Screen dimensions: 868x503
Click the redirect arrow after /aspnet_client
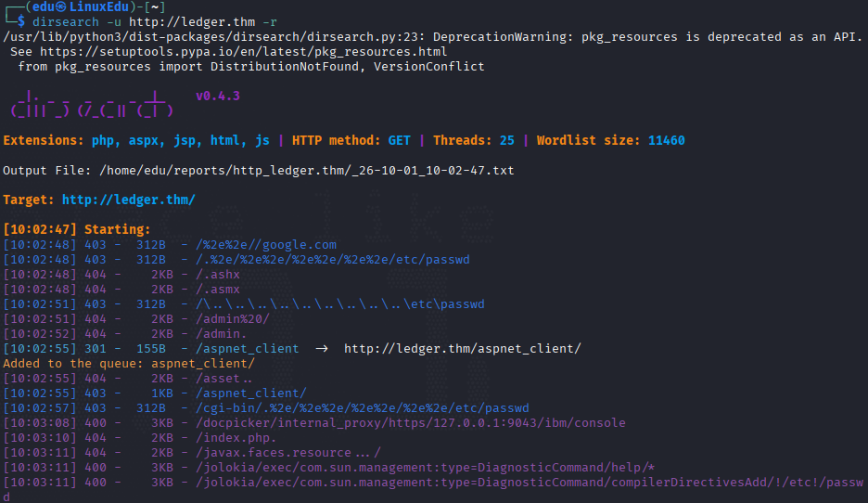[x=322, y=348]
